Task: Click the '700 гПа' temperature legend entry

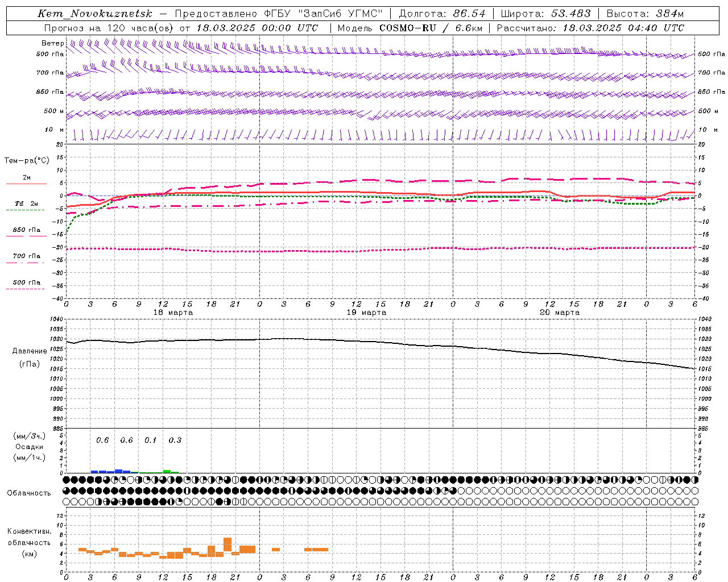Action: coord(26,256)
